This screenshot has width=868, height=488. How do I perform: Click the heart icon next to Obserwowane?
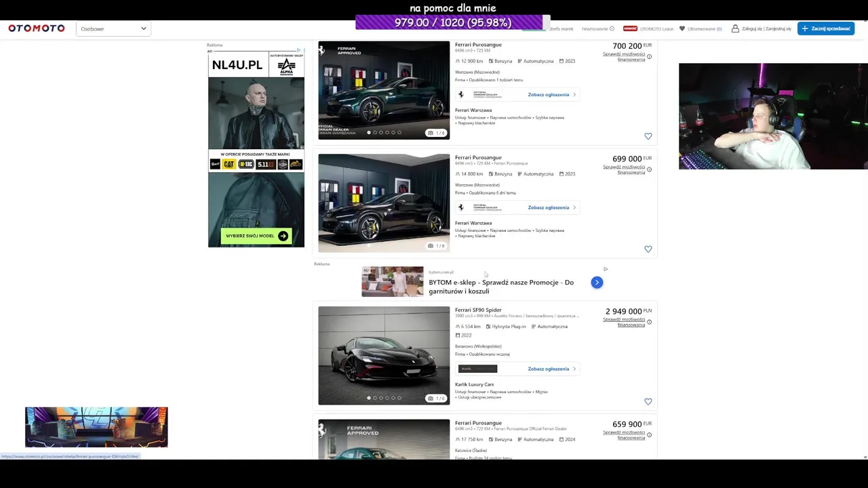coord(682,28)
